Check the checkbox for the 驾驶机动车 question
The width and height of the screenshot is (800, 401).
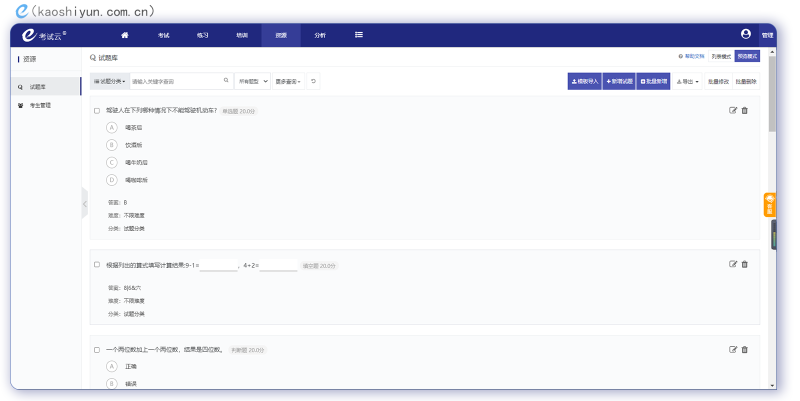coord(97,110)
